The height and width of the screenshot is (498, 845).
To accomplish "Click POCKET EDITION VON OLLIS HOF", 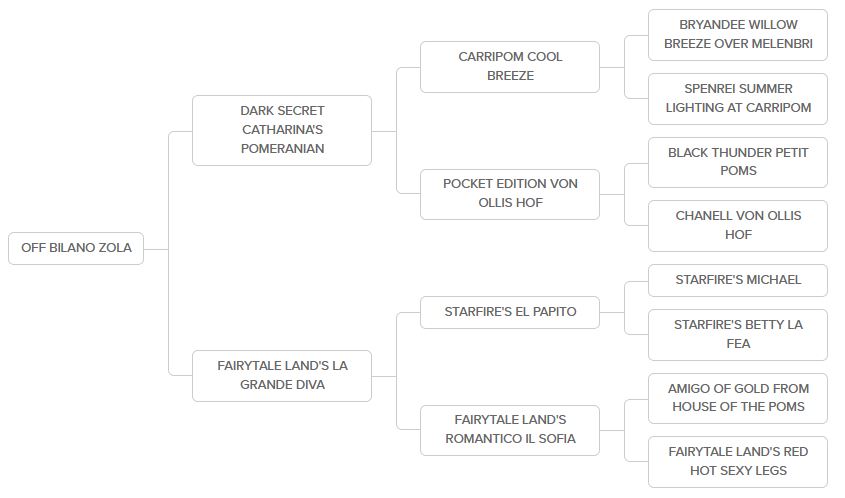I will coord(510,193).
